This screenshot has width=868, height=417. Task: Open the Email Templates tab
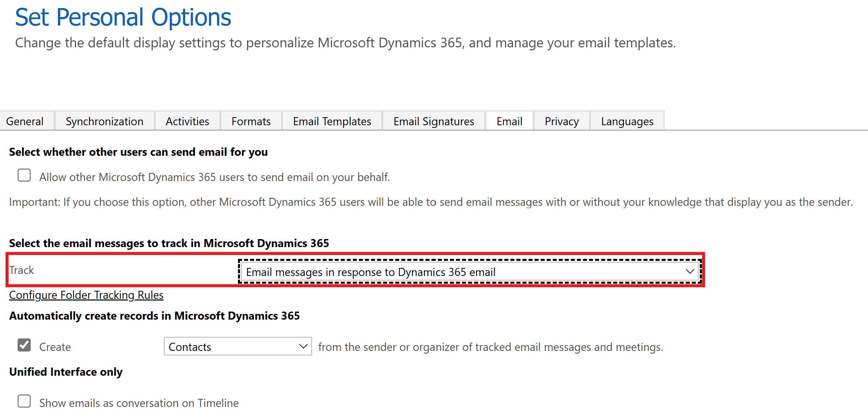[x=332, y=121]
